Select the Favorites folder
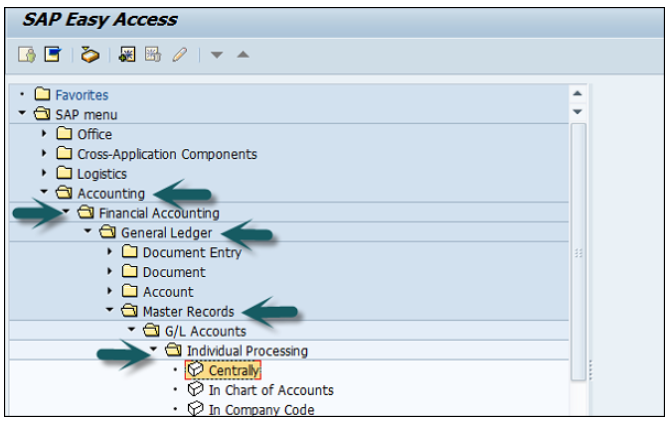Screen dimensions: 670x422 pos(82,95)
